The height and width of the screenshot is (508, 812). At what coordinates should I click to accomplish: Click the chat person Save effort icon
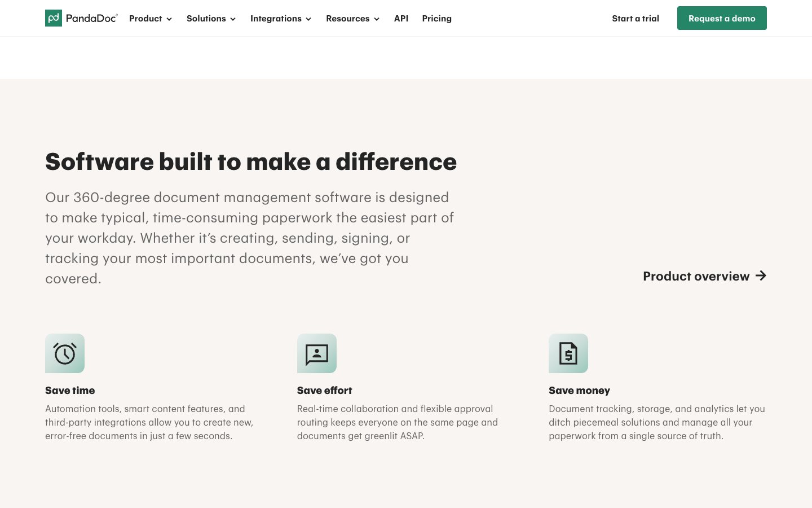point(317,353)
